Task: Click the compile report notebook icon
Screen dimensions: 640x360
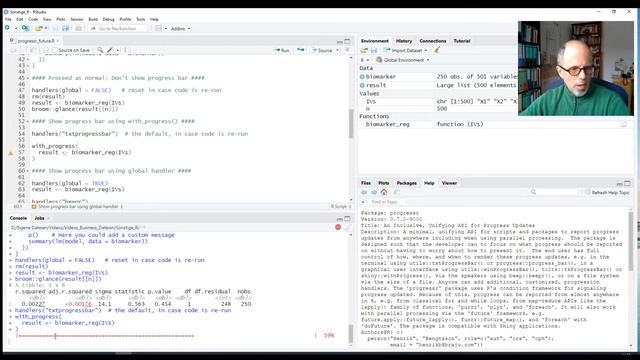Action: tap(127, 50)
